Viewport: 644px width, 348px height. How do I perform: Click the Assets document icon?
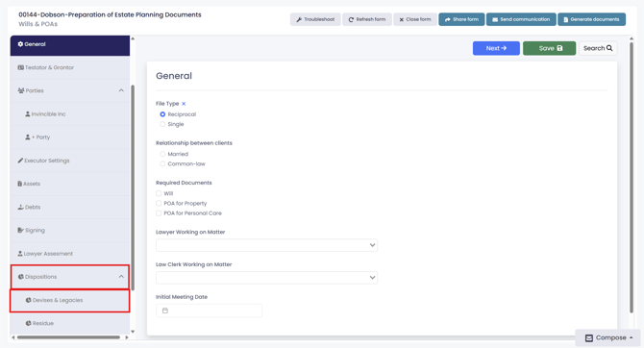(20, 184)
